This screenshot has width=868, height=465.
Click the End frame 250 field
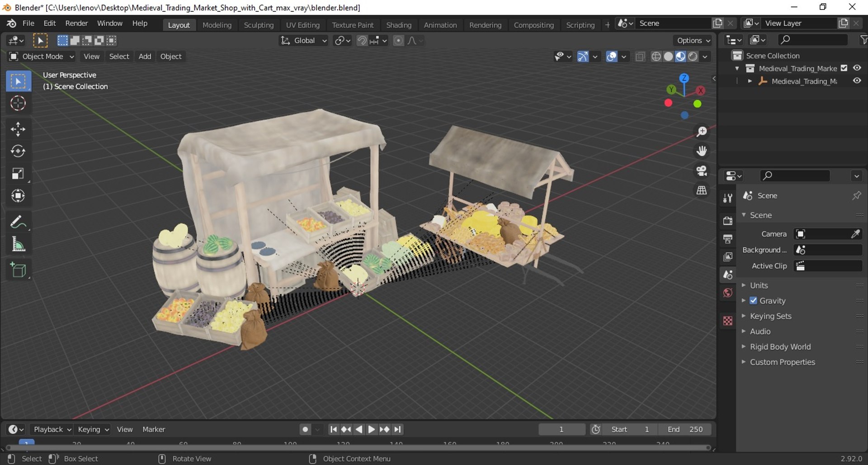pyautogui.click(x=684, y=429)
